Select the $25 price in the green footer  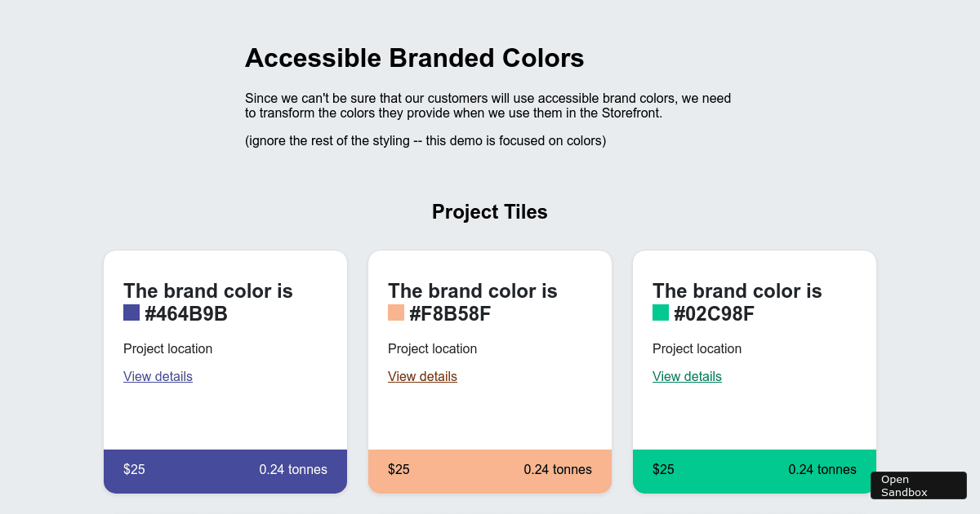(x=663, y=470)
